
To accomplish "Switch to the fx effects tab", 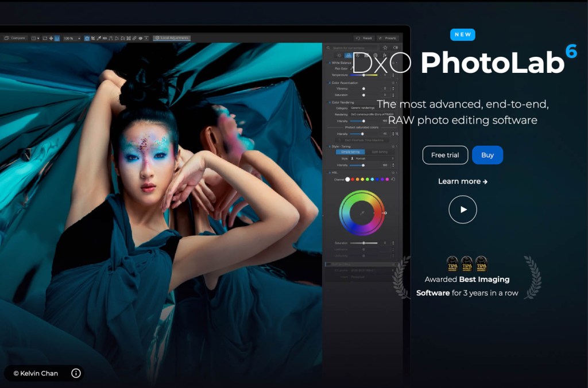I will click(385, 56).
